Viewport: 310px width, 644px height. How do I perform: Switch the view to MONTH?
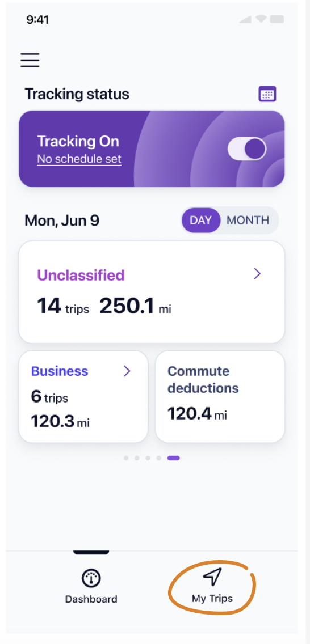(248, 220)
